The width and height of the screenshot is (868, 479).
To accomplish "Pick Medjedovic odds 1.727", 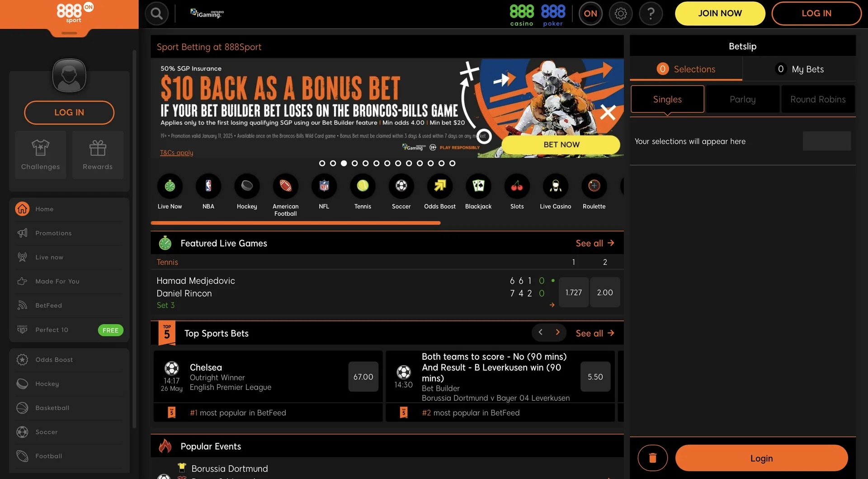I will pos(573,292).
